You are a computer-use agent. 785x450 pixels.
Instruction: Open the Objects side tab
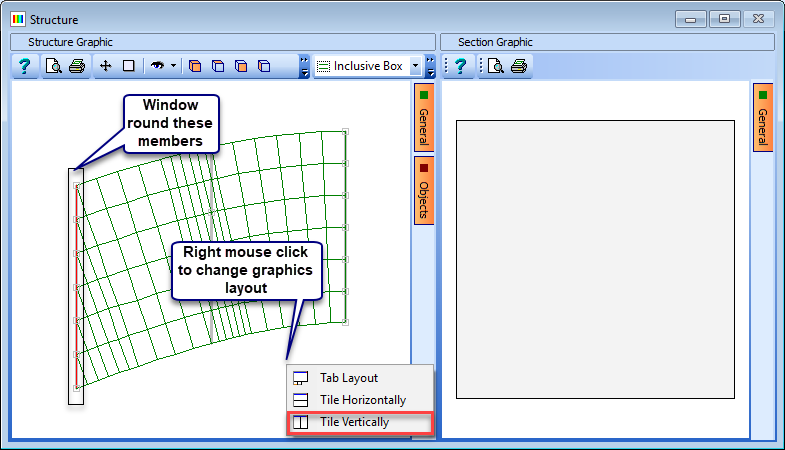pyautogui.click(x=424, y=191)
